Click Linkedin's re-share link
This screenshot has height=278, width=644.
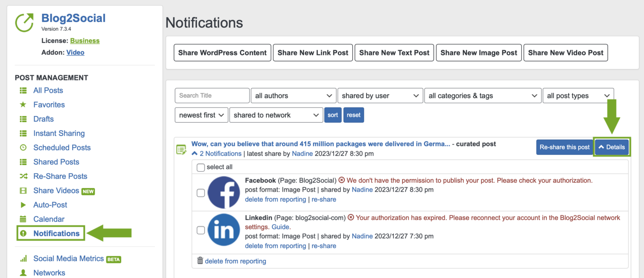coord(324,246)
